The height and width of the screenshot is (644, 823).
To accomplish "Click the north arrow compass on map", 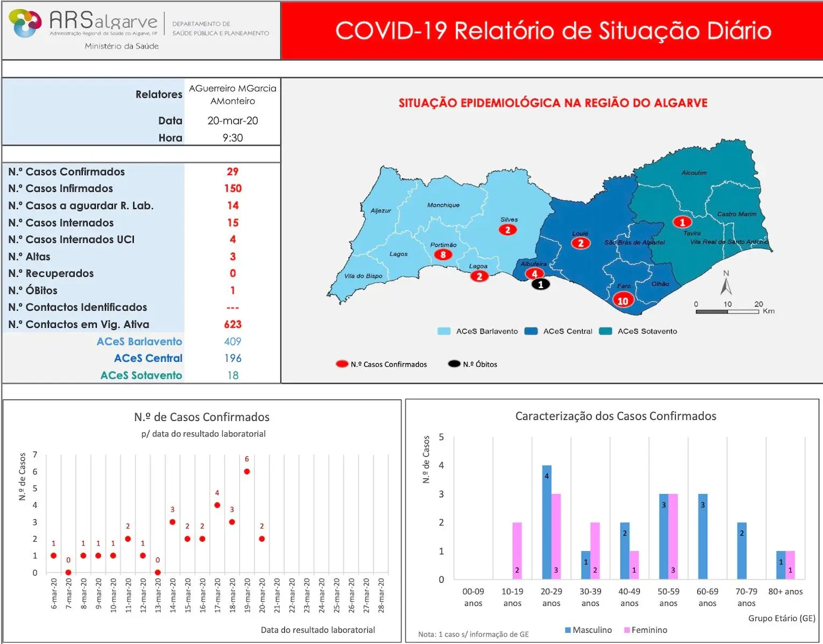I will 726,283.
